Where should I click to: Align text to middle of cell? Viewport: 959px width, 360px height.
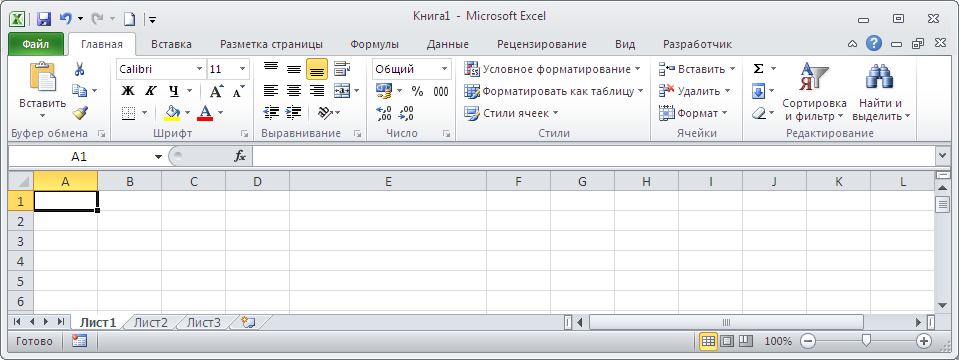(x=294, y=68)
